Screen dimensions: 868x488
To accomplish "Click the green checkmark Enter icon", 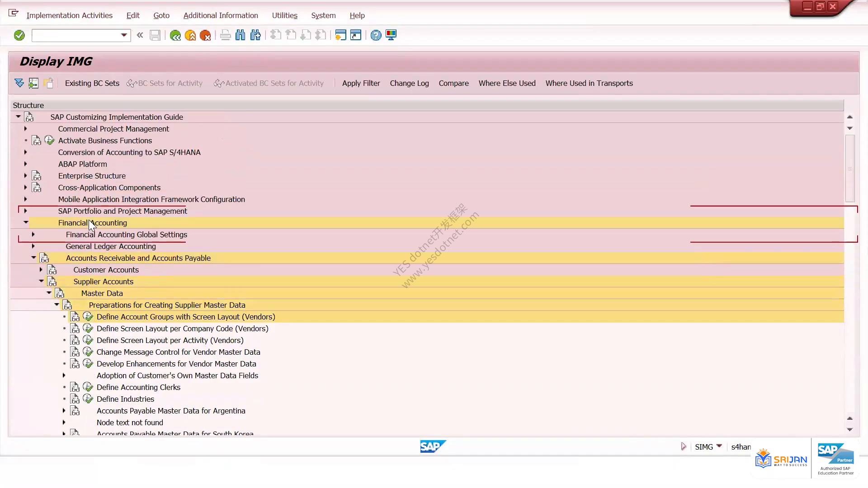I will pyautogui.click(x=19, y=35).
